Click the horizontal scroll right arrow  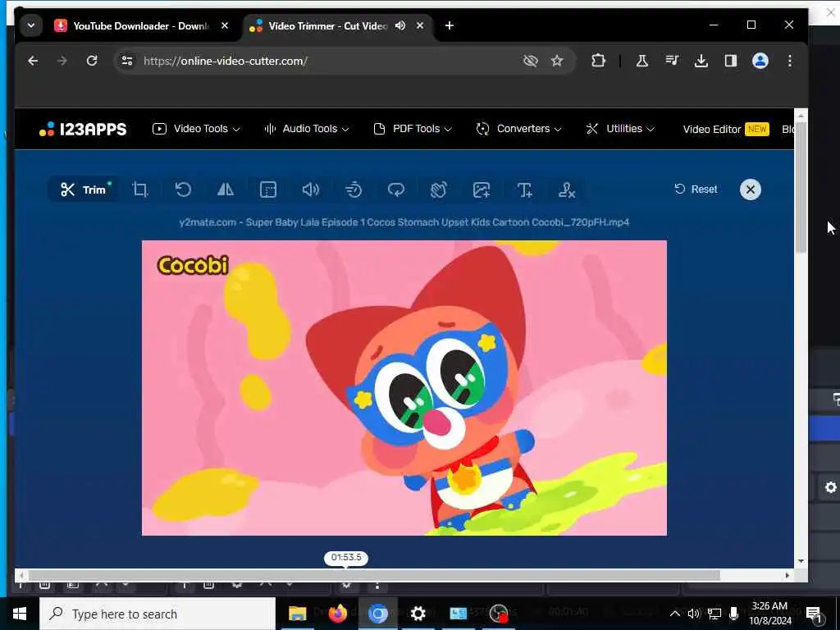click(787, 575)
